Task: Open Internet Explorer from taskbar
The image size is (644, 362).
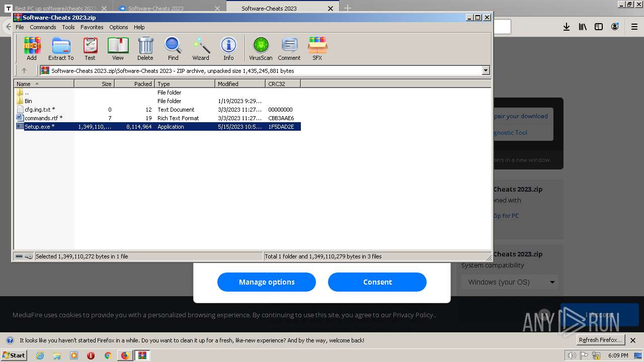Action: coord(40,355)
